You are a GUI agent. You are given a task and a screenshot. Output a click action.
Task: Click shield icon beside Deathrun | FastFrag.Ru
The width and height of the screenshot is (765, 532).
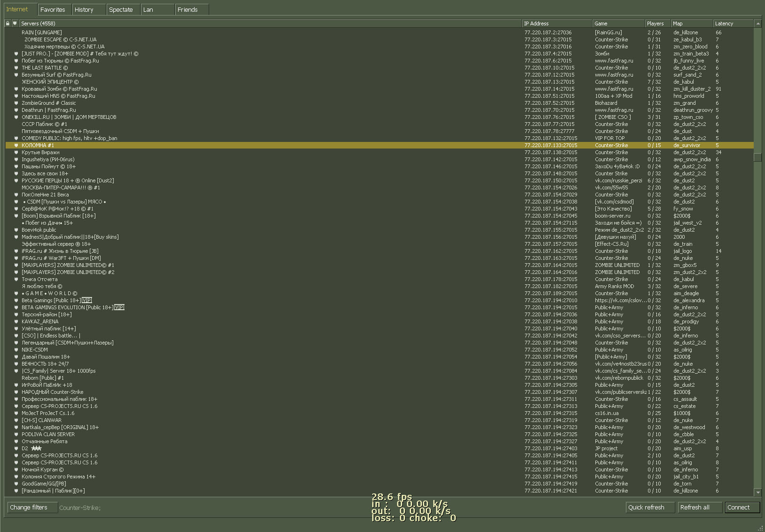coord(16,110)
